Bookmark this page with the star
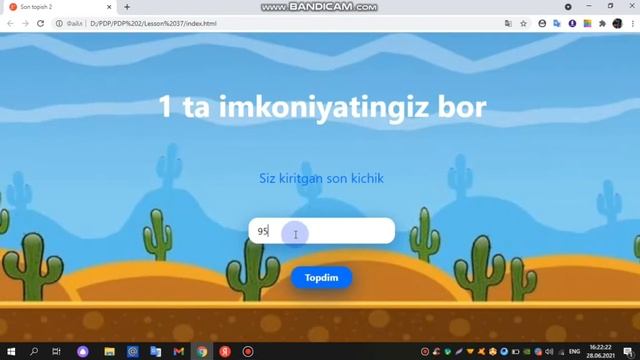Image resolution: width=640 pixels, height=360 pixels. coord(523,24)
